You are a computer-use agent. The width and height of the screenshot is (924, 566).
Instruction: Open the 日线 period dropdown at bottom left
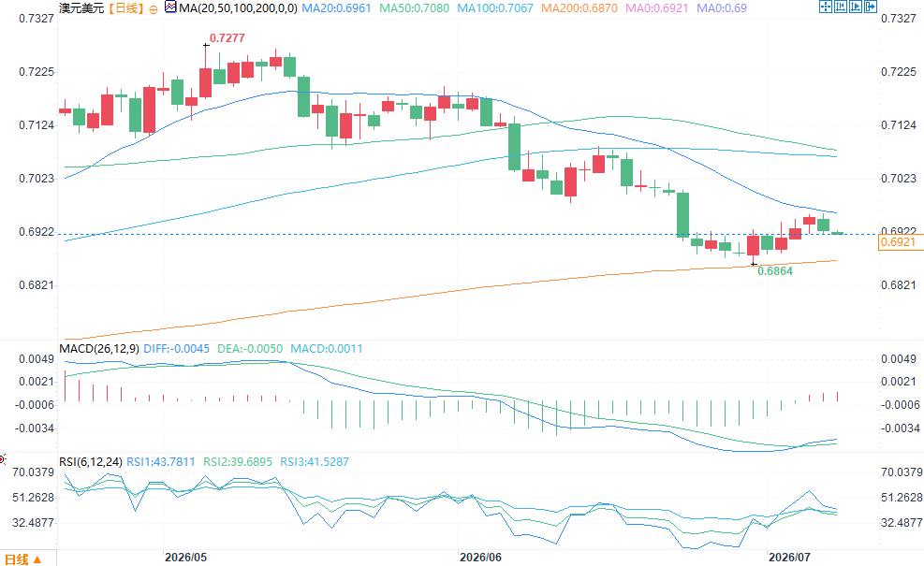[23, 559]
